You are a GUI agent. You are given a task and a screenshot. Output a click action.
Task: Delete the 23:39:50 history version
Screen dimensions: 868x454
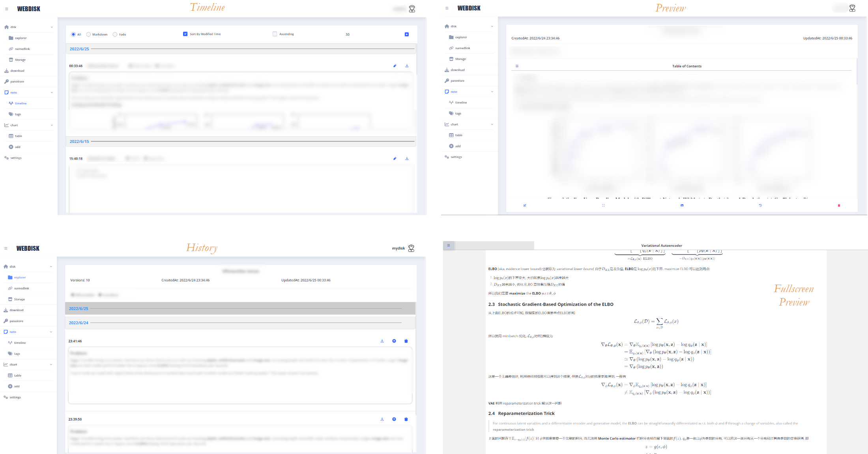pos(406,419)
